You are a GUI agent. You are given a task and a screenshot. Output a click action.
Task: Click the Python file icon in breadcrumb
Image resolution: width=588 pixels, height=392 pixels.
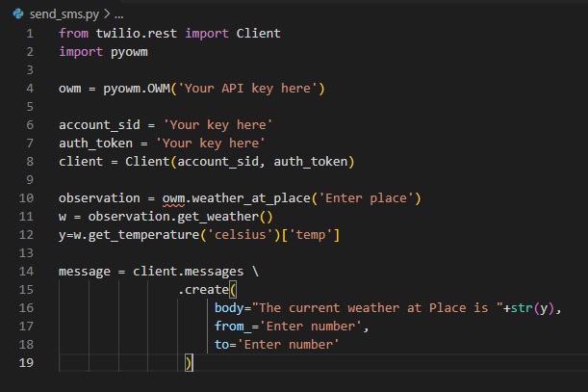tap(18, 13)
